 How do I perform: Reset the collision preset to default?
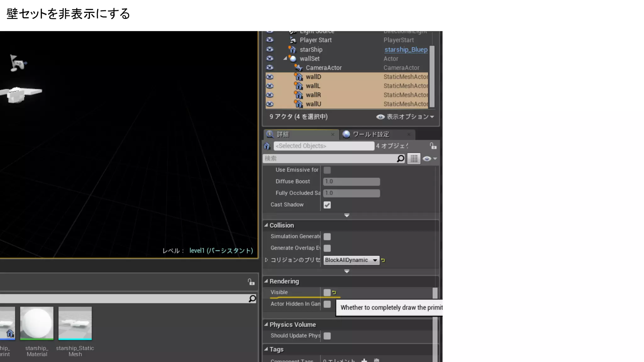pyautogui.click(x=383, y=260)
